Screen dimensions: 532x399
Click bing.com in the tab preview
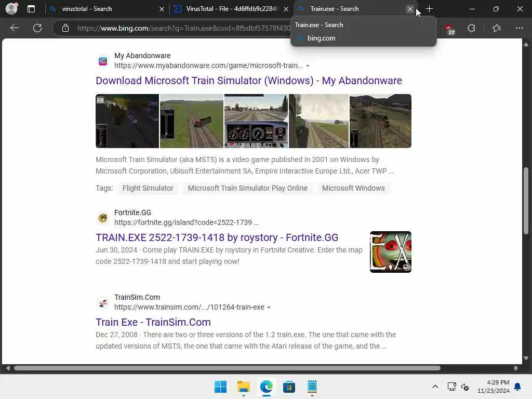click(321, 38)
